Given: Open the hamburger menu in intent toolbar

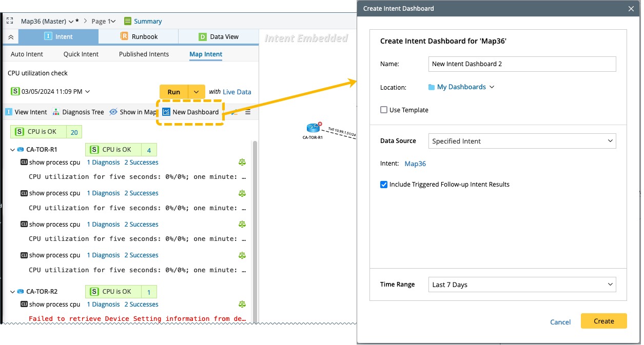Looking at the screenshot, I should [x=248, y=112].
